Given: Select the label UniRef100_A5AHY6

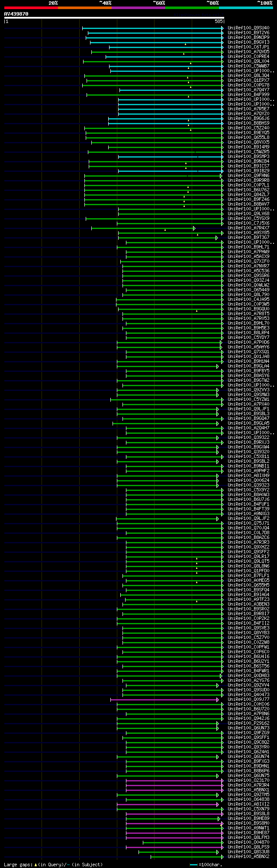Looking at the screenshot, I should (x=248, y=347).
